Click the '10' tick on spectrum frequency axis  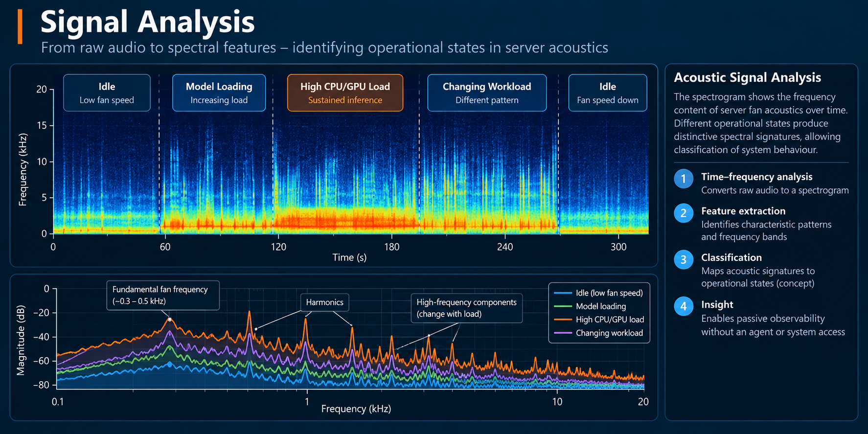coord(557,402)
